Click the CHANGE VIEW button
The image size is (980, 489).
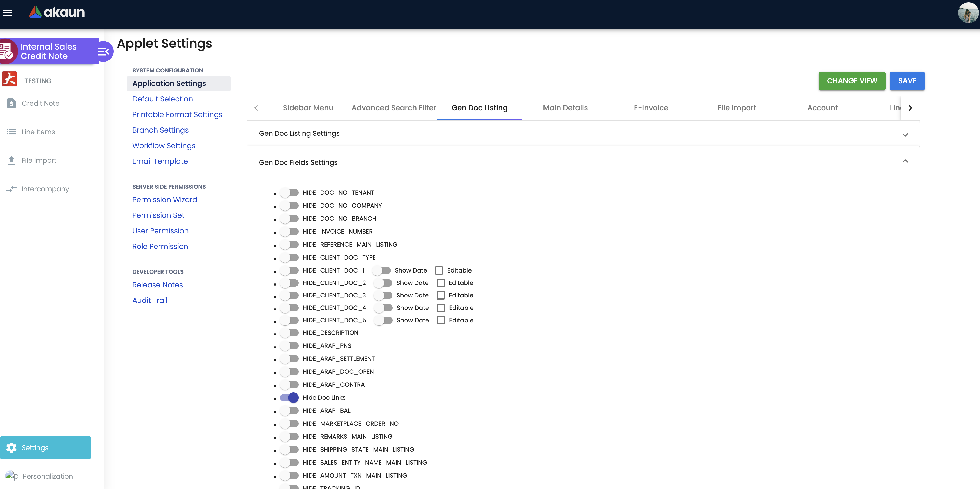pos(852,81)
